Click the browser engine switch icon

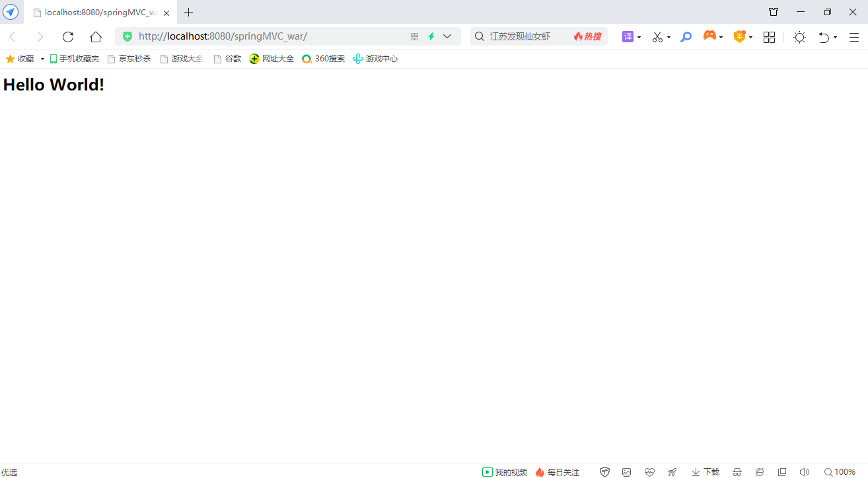(x=760, y=472)
